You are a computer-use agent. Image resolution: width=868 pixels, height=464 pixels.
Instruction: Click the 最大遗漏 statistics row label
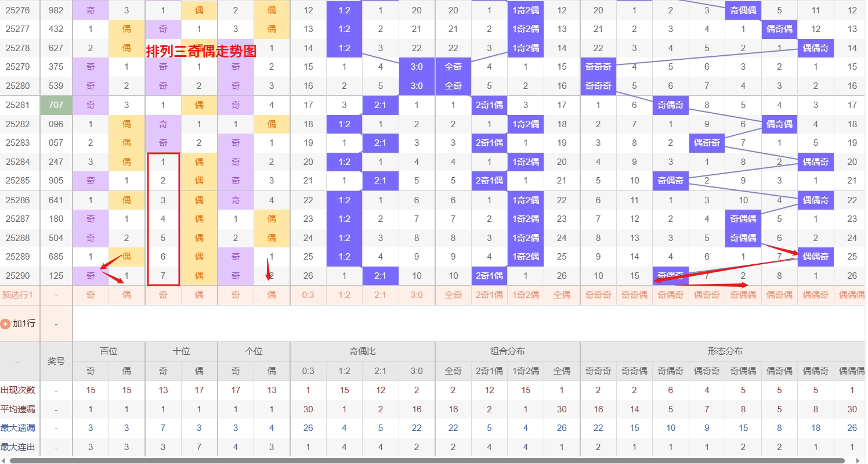(18, 428)
